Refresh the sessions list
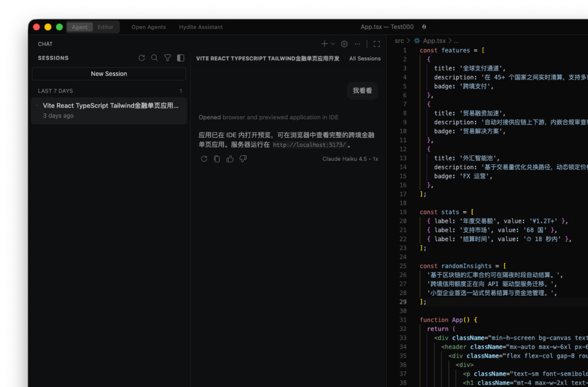Viewport: 588px width, 387px height. tap(142, 58)
